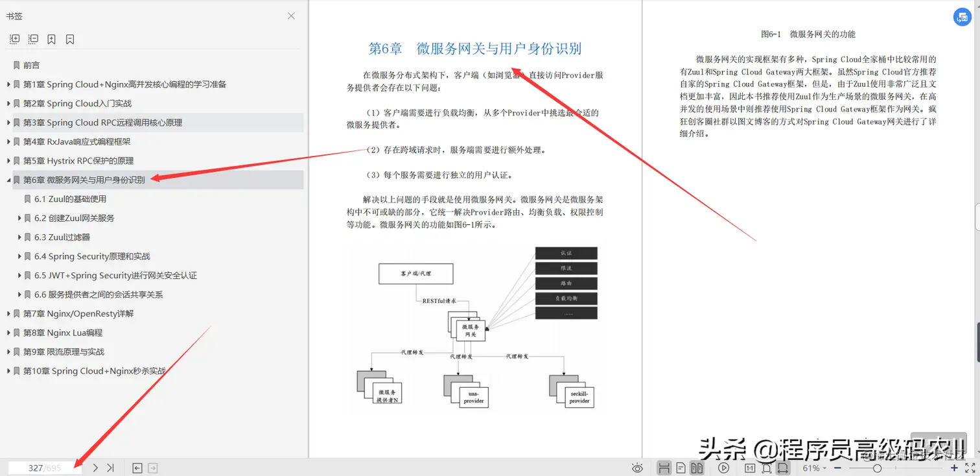Collapse all bookmark entries

click(33, 39)
